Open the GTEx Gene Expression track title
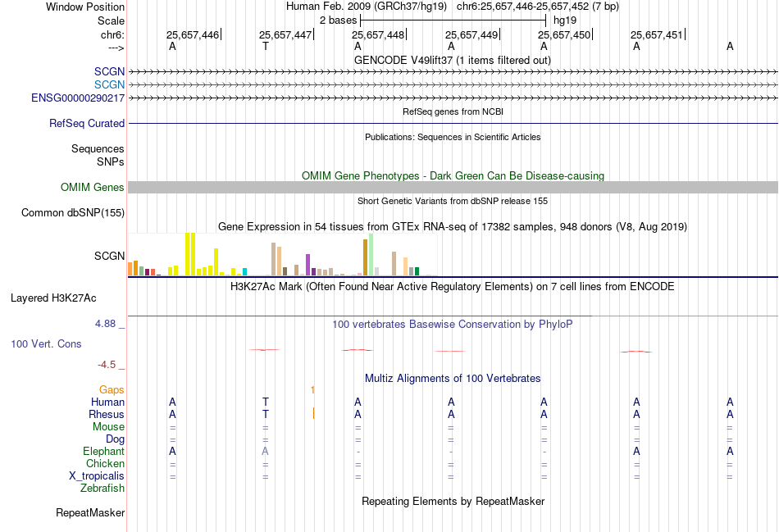 (453, 227)
